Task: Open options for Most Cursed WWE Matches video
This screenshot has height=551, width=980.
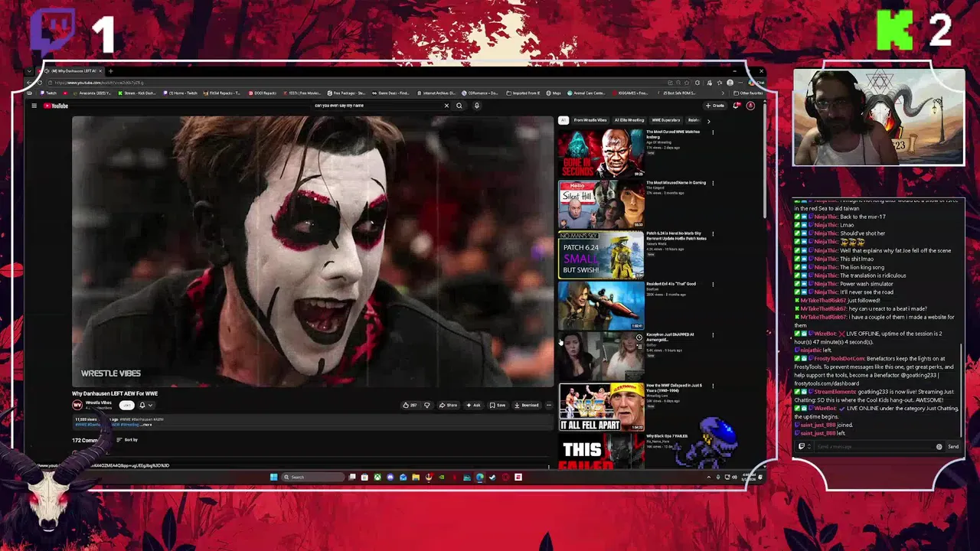Action: (x=713, y=132)
